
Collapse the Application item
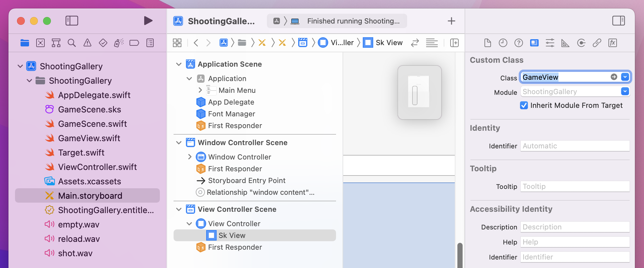pos(189,78)
